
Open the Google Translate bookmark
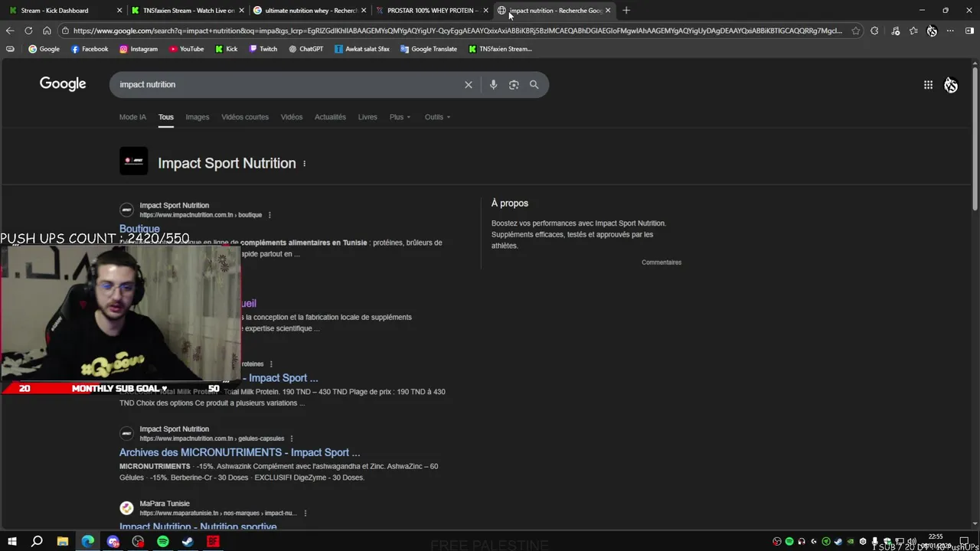click(429, 49)
